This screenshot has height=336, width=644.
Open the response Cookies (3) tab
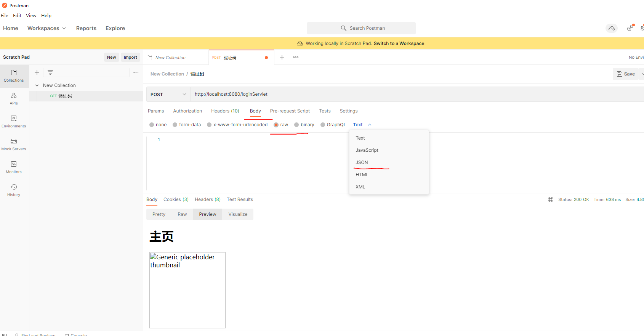pyautogui.click(x=176, y=199)
